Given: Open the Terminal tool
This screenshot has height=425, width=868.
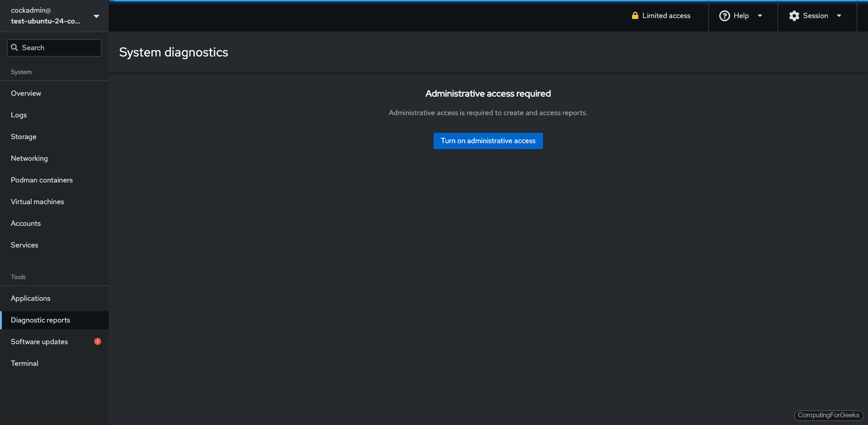Looking at the screenshot, I should point(24,363).
